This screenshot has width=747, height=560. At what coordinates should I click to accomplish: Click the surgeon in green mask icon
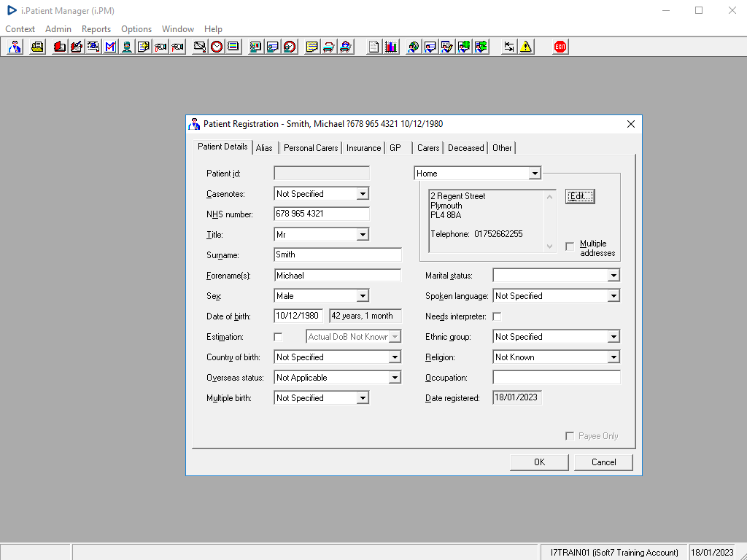click(127, 47)
